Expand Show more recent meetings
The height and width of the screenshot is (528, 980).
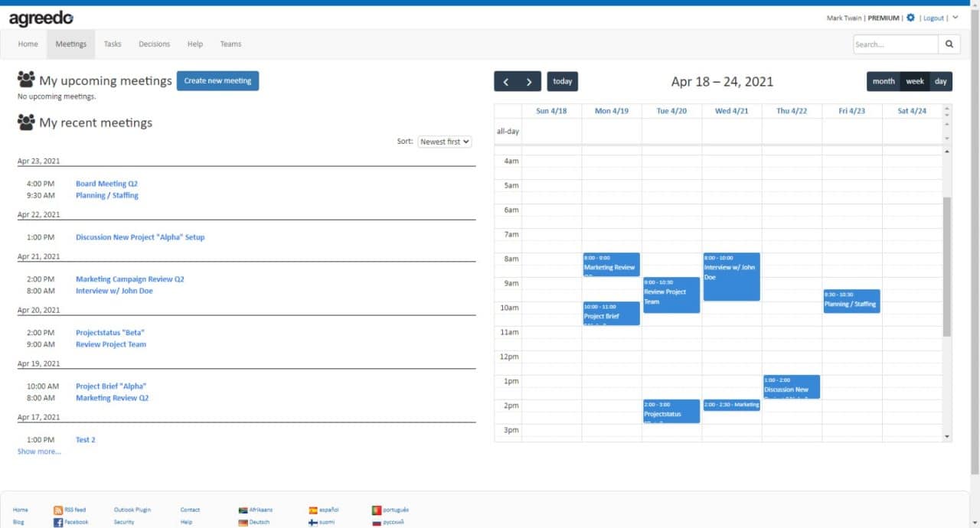click(38, 451)
